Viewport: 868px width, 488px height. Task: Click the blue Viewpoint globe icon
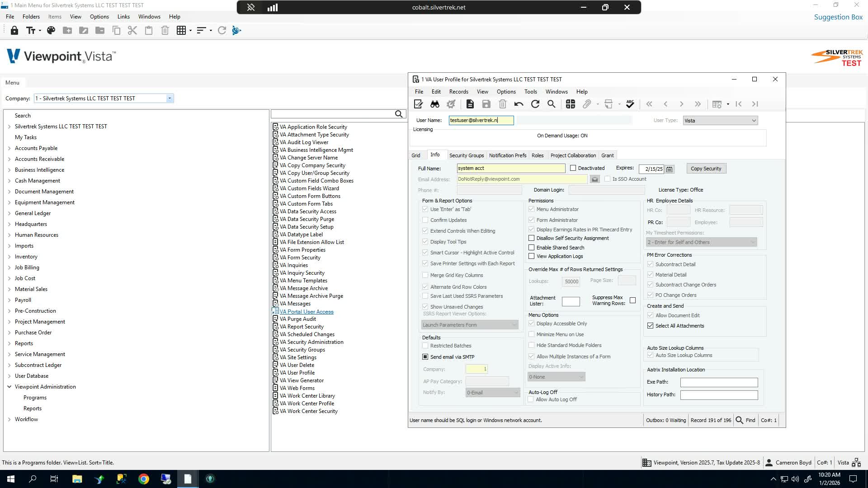236,30
